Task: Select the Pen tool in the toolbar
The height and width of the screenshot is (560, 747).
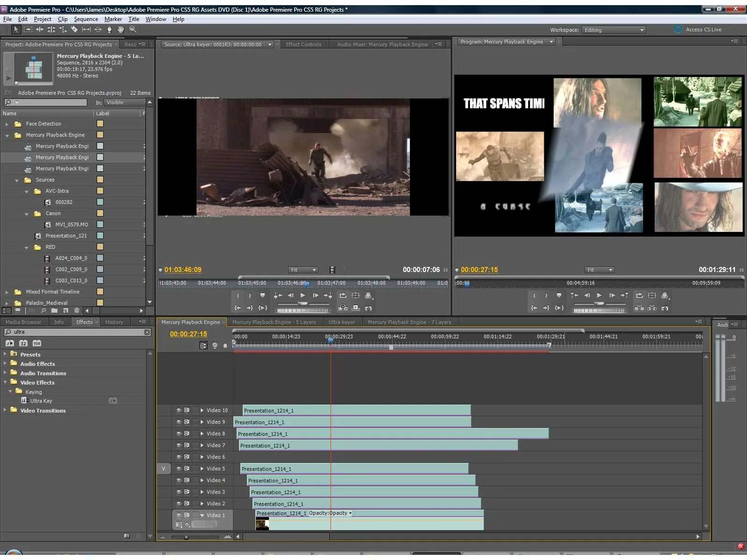Action: pos(109,29)
